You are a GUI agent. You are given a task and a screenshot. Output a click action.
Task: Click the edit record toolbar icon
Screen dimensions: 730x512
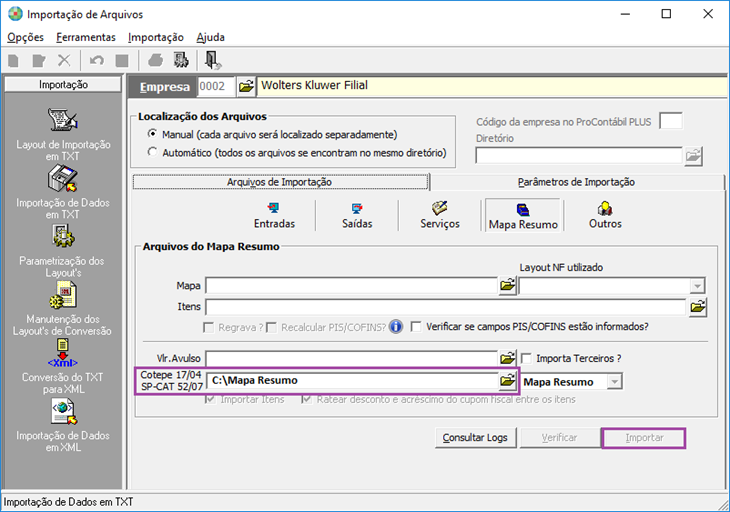39,61
